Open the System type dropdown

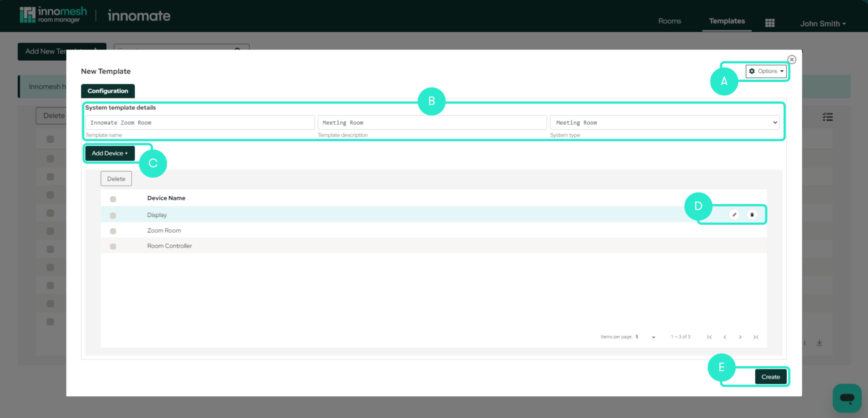(665, 123)
